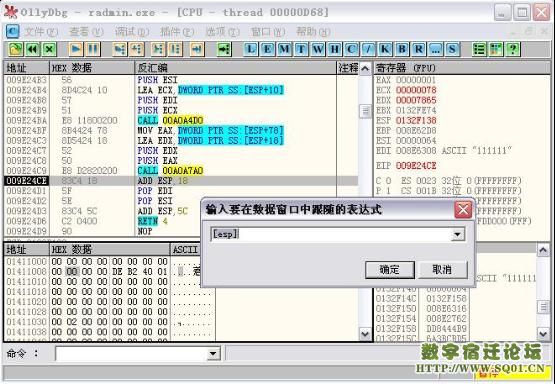Click the 命令 command input box
The width and height of the screenshot is (555, 384).
click(131, 353)
